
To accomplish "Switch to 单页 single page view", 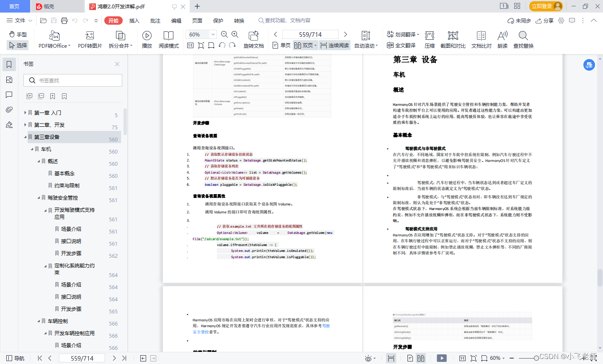I will (x=281, y=45).
